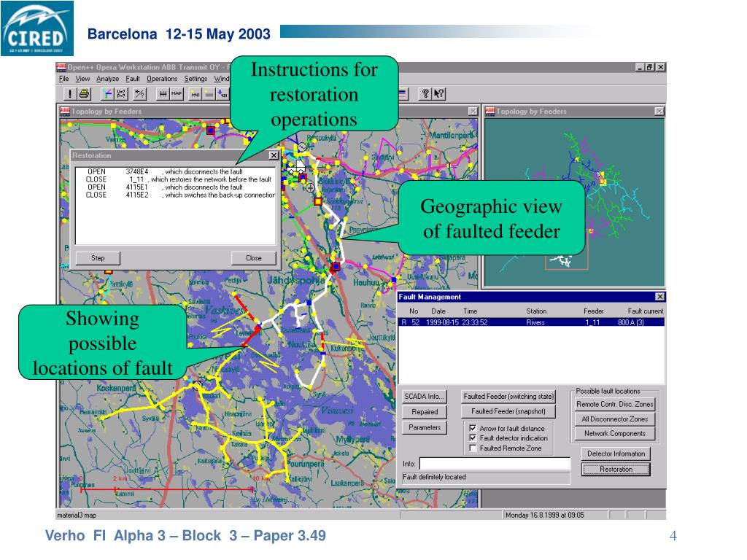Click the date and time in the status bar
This screenshot has height=560, width=747.
click(x=544, y=516)
